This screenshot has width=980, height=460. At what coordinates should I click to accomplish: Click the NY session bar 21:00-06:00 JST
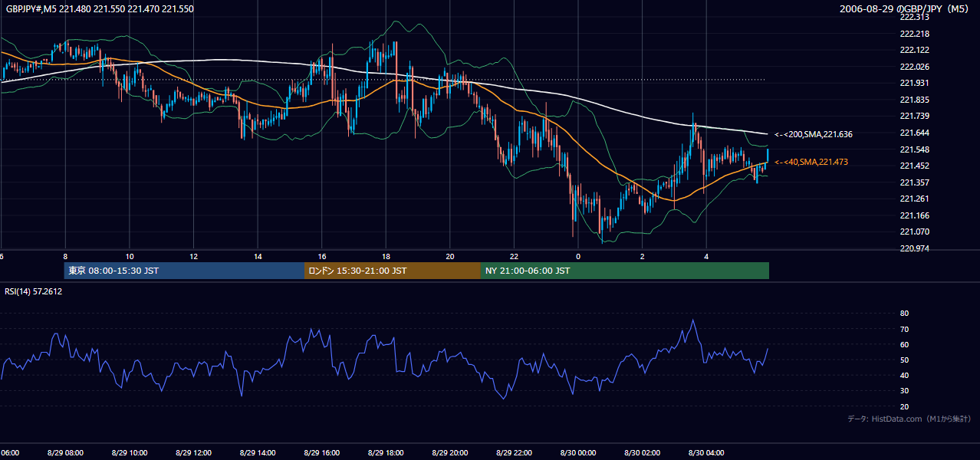[x=625, y=271]
